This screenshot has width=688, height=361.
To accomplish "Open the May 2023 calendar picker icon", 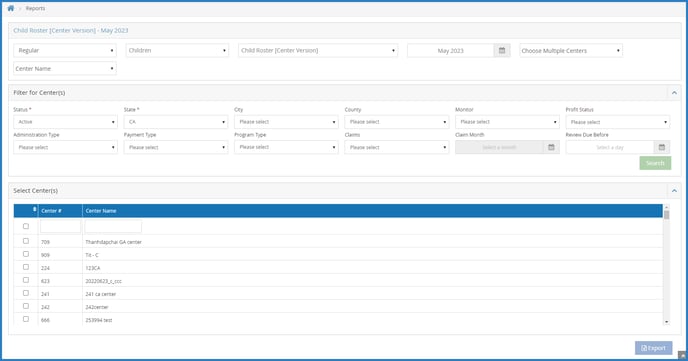I will pos(502,50).
